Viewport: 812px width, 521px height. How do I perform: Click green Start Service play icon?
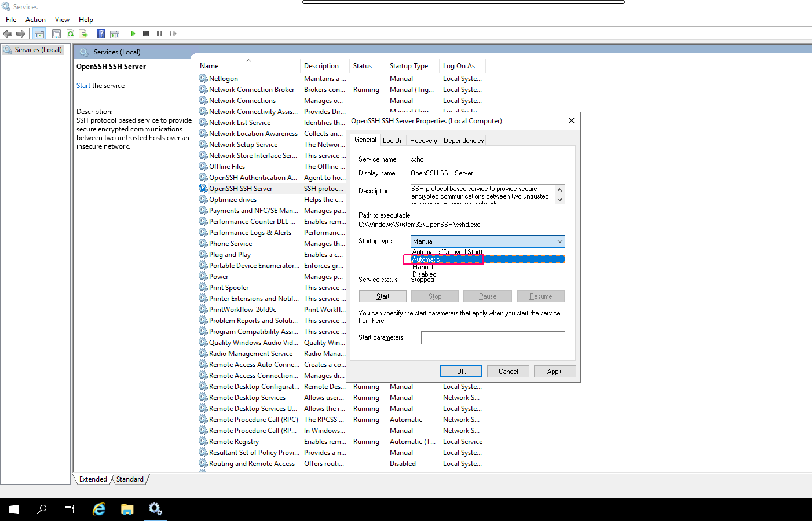click(133, 34)
